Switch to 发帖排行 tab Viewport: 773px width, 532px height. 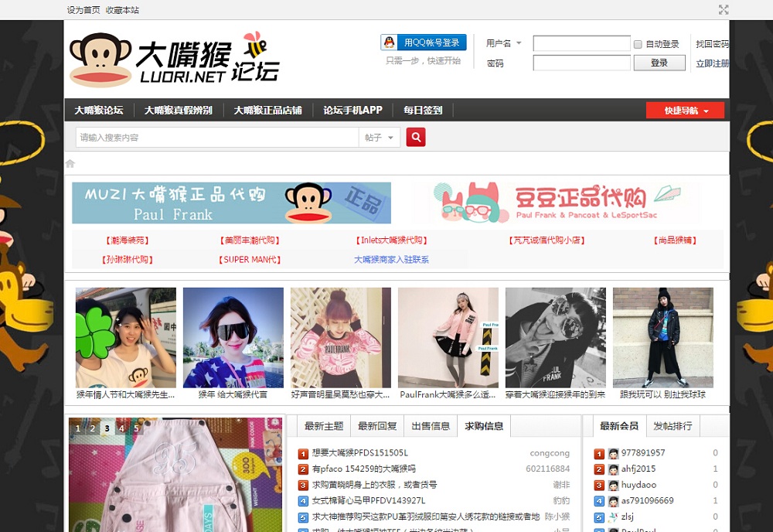(x=673, y=426)
